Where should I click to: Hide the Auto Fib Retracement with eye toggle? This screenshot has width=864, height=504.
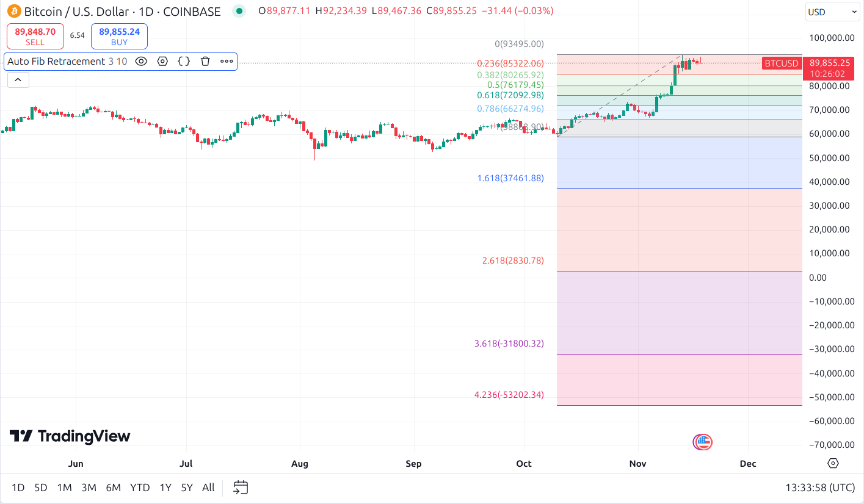(141, 61)
